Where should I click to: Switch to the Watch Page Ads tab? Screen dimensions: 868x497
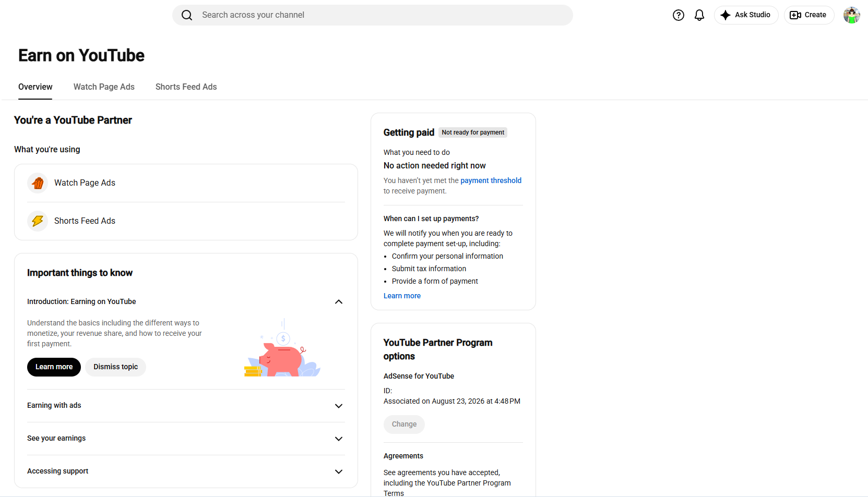(104, 87)
